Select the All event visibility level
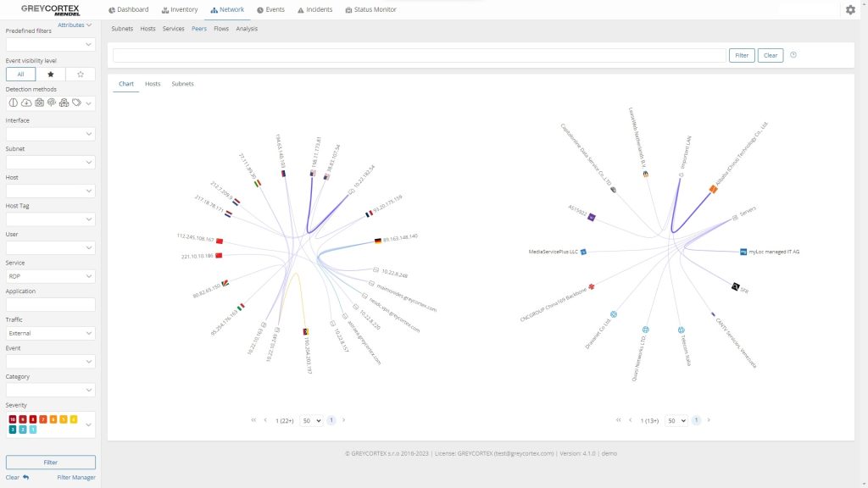868x488 pixels. pyautogui.click(x=20, y=75)
